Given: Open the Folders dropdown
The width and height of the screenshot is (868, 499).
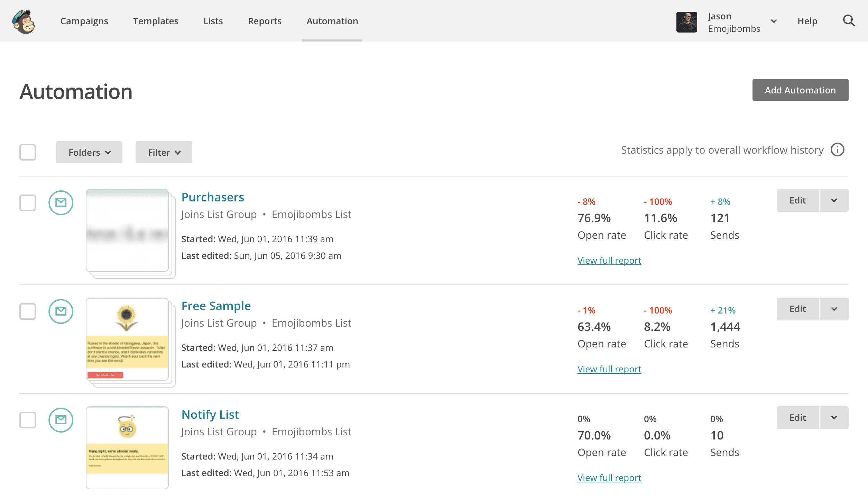Looking at the screenshot, I should coord(89,152).
